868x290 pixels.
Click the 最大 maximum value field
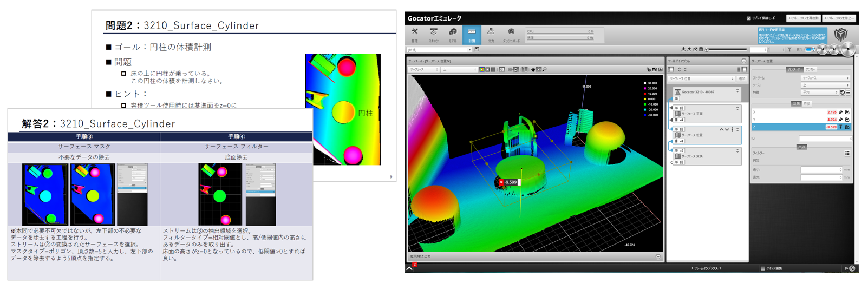(x=821, y=177)
